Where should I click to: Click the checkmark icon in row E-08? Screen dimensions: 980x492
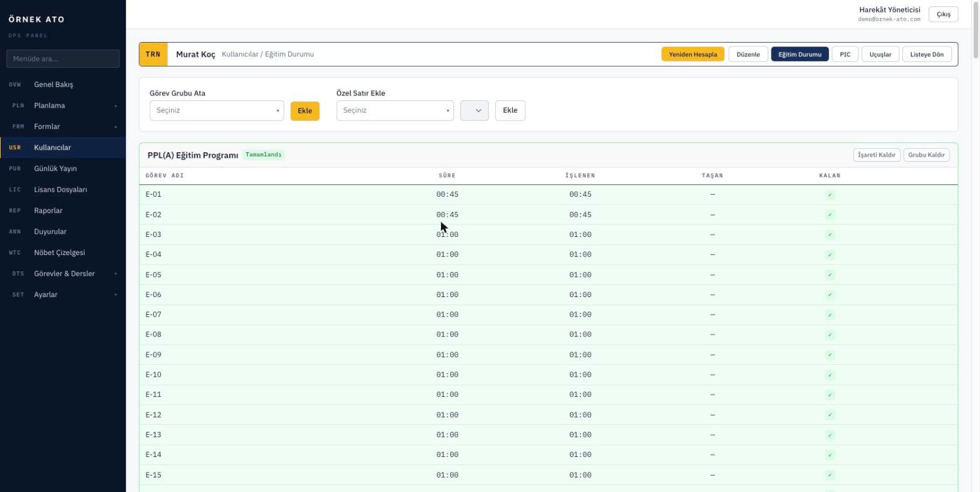pos(830,335)
